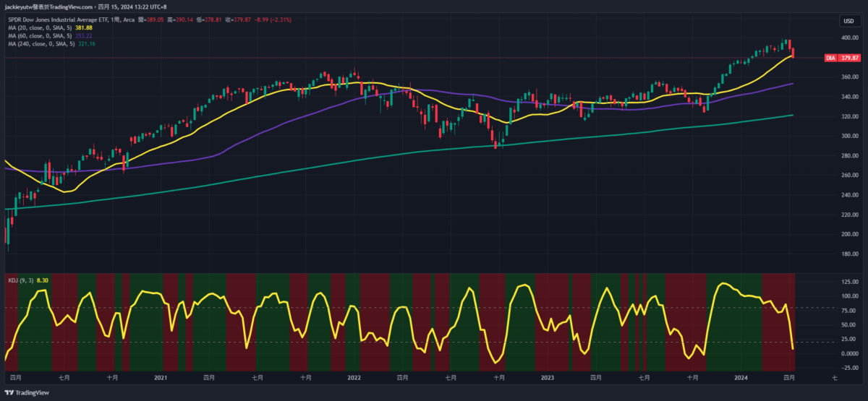Open the USD currency selector

pos(847,21)
